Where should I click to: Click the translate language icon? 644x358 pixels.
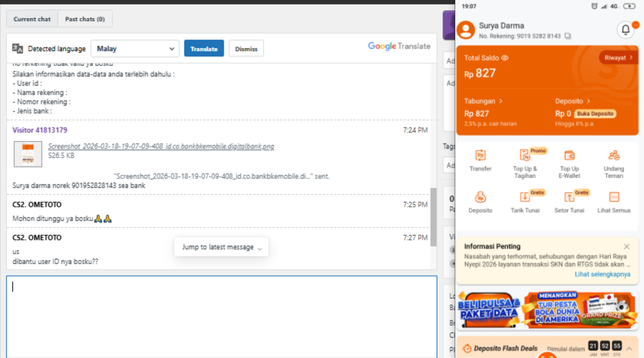click(x=18, y=49)
